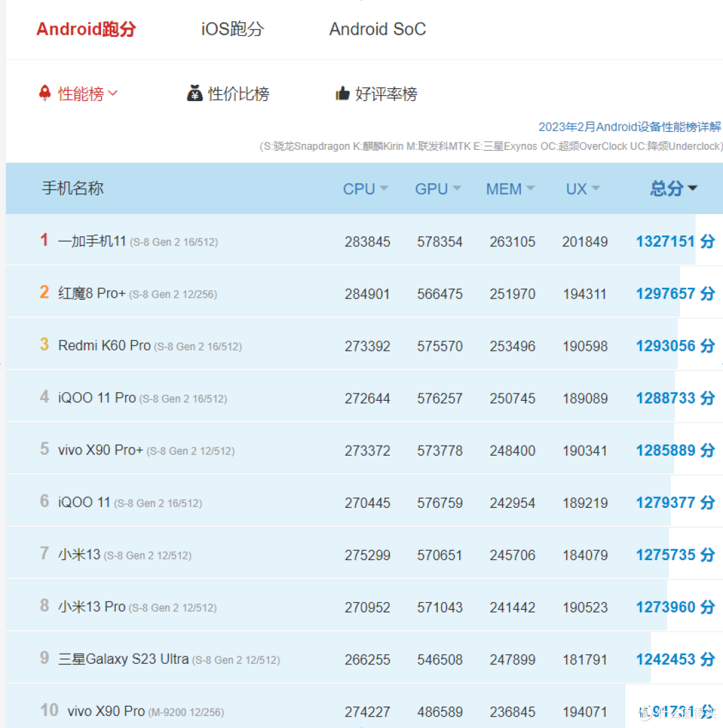Click GPU score 566475 for 红魔8 Pro+

tap(440, 294)
